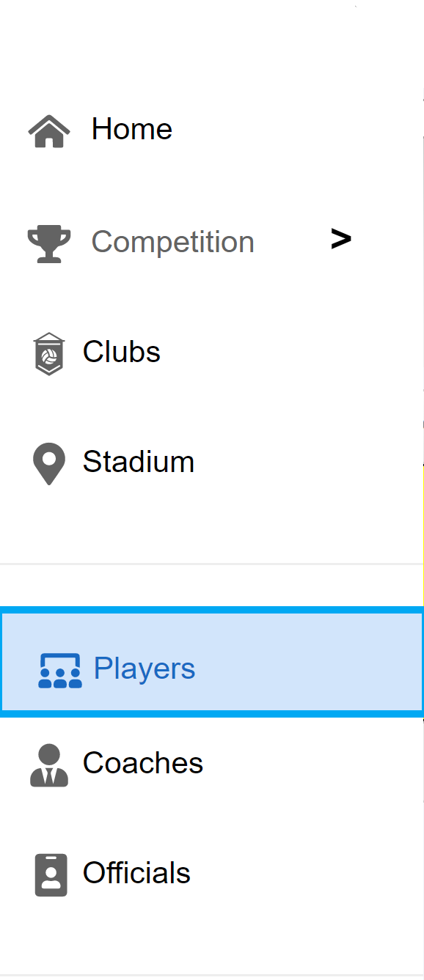Click the divider line above Players row
The width and height of the screenshot is (424, 980).
pyautogui.click(x=212, y=564)
